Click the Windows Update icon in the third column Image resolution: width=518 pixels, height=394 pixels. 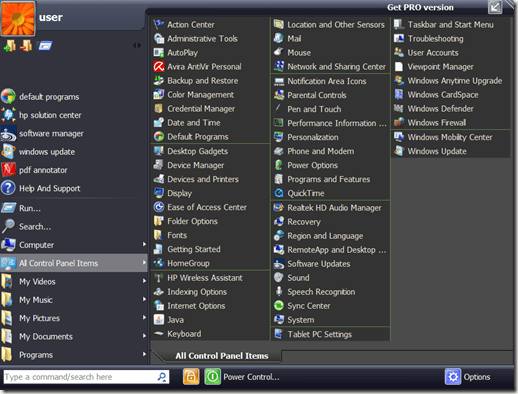tap(399, 151)
